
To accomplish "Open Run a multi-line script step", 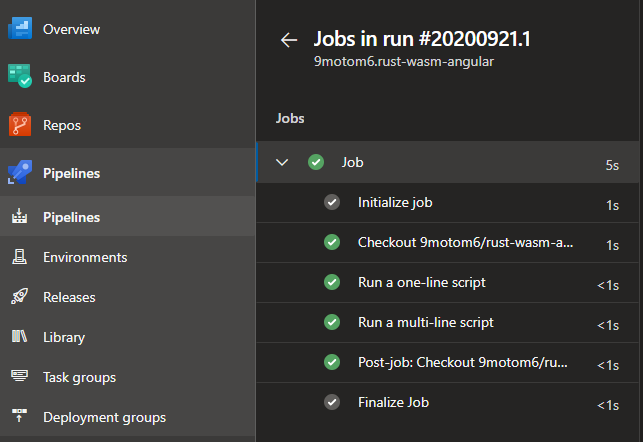I will pos(447,323).
